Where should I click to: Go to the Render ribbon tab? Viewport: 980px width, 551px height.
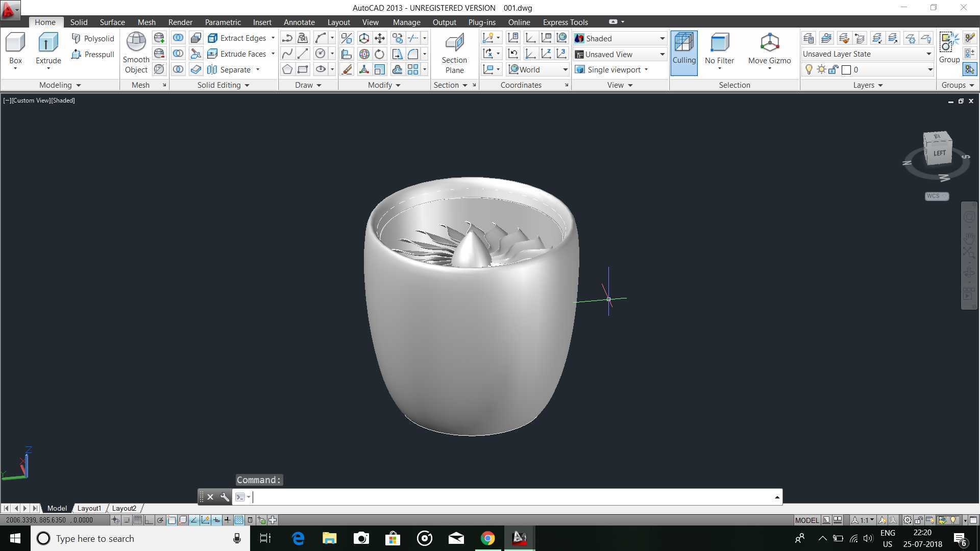coord(180,22)
